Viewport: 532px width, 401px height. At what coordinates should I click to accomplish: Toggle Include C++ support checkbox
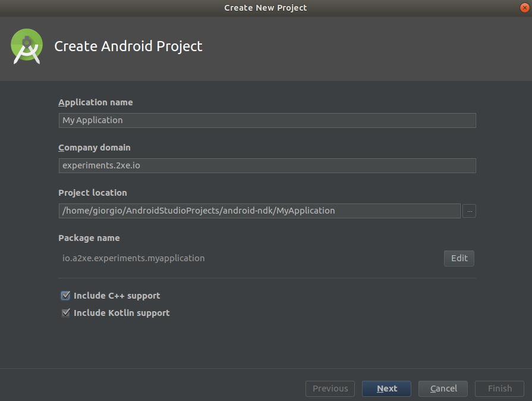point(65,296)
